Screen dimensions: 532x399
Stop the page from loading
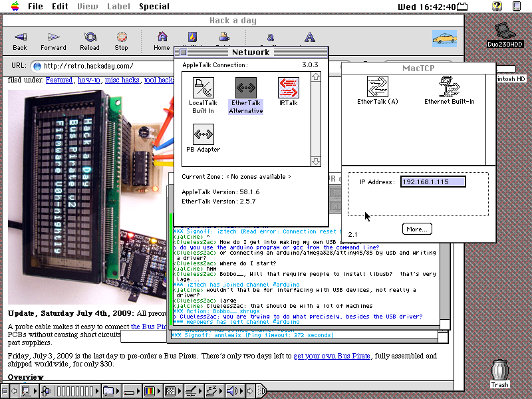121,41
